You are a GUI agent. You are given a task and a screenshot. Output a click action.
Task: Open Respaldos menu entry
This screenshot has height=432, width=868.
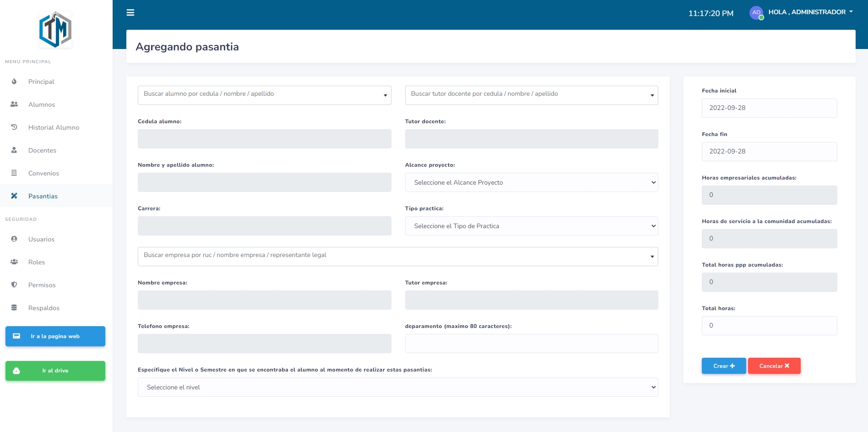pos(56,308)
